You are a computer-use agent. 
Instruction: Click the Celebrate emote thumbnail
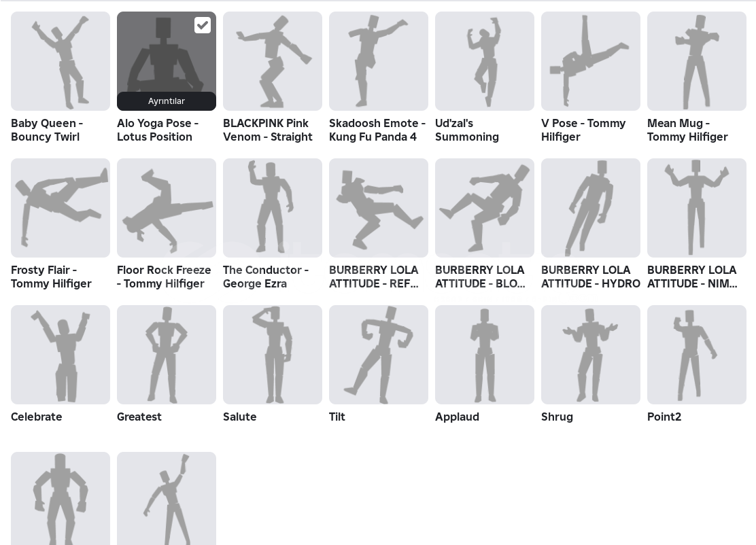[x=61, y=355]
